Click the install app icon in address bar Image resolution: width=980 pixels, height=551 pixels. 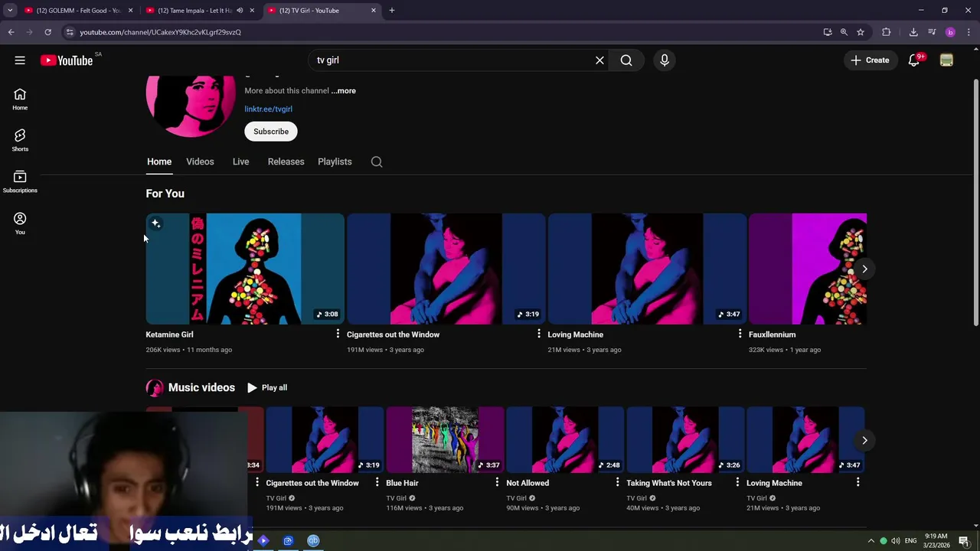[x=828, y=32]
